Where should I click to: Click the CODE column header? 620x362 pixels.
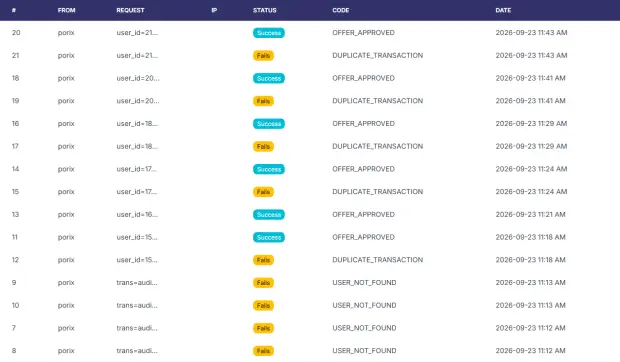tap(340, 10)
